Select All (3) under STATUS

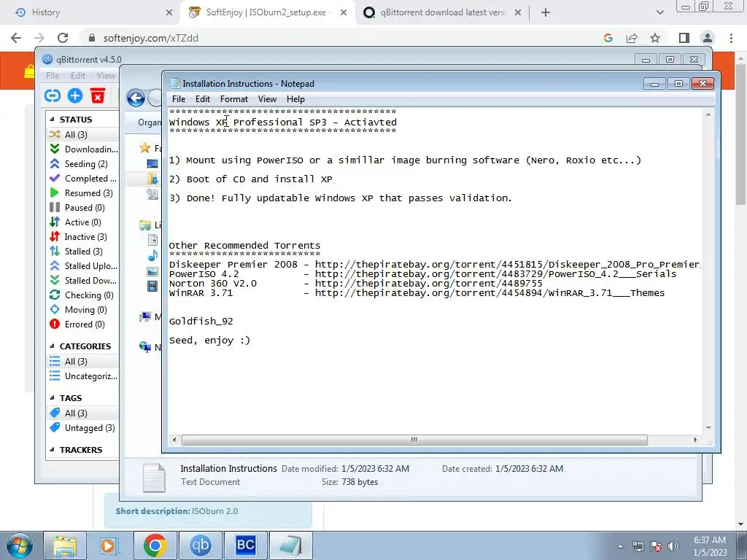[x=83, y=135]
